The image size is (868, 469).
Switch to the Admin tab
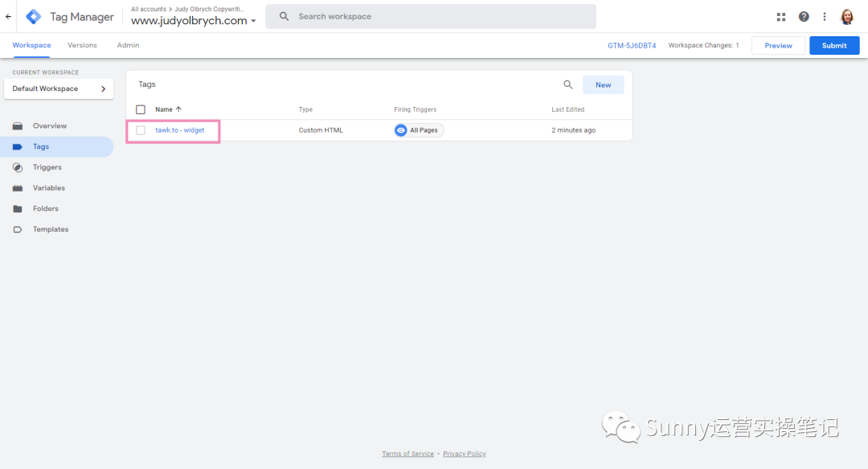point(128,46)
